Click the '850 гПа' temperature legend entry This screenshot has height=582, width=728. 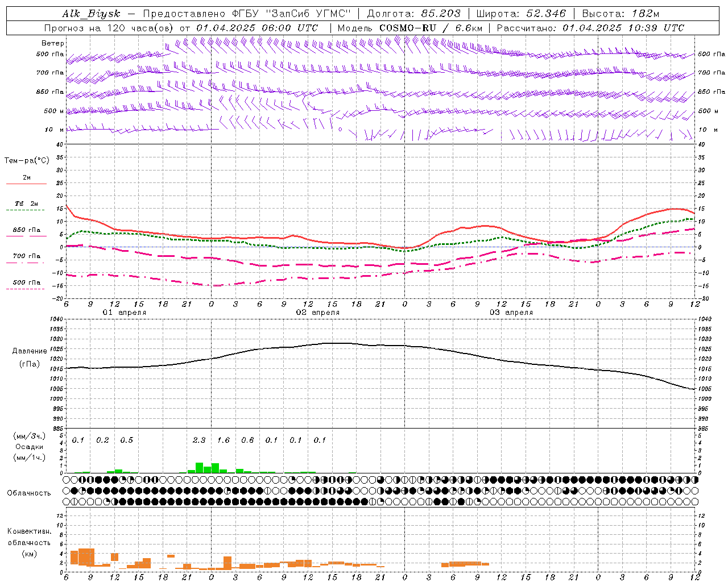pyautogui.click(x=26, y=230)
